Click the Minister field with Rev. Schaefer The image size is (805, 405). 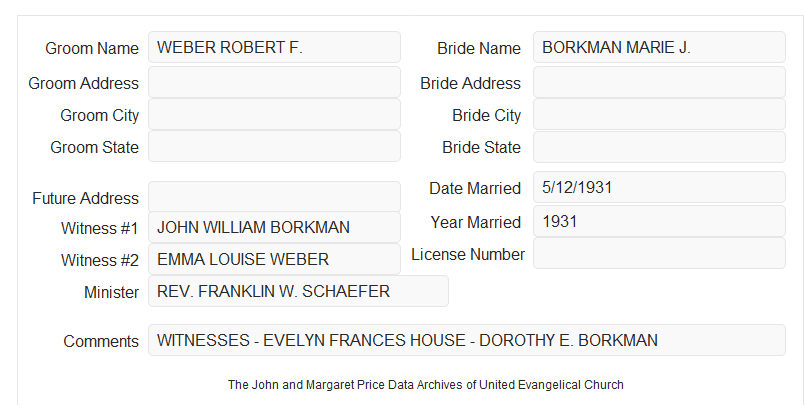click(298, 291)
